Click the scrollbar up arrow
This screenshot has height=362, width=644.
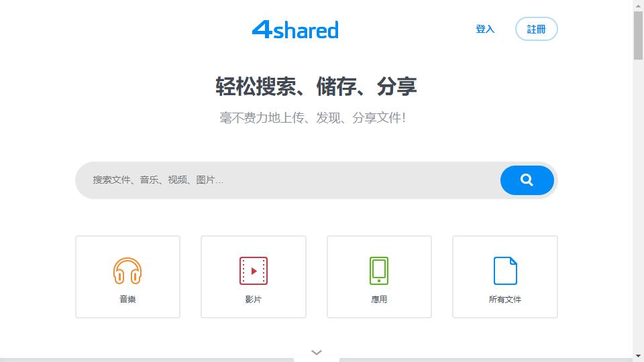point(638,5)
